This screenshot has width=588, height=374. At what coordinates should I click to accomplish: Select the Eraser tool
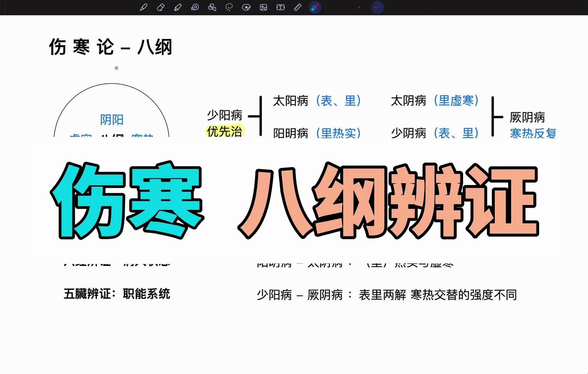pos(161,7)
